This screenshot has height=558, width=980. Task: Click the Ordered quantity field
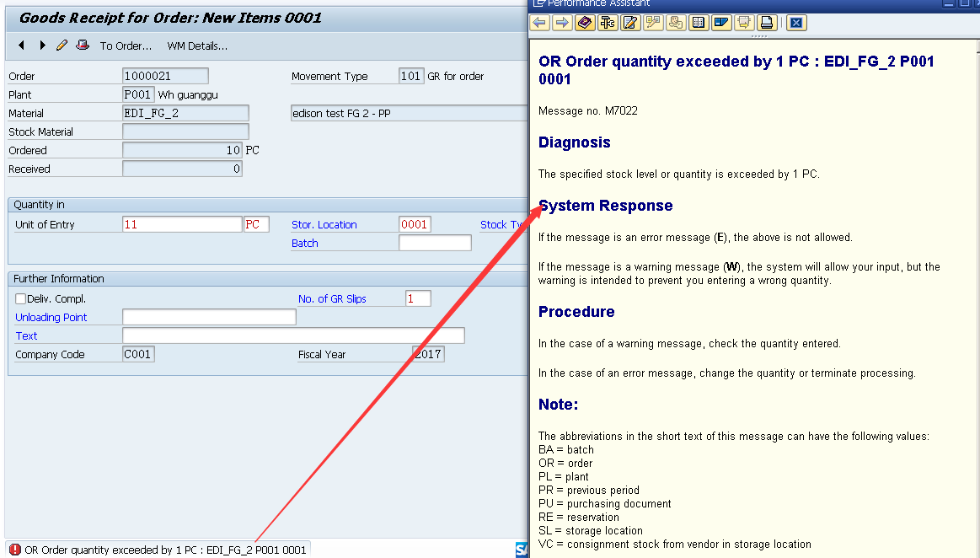pyautogui.click(x=182, y=150)
